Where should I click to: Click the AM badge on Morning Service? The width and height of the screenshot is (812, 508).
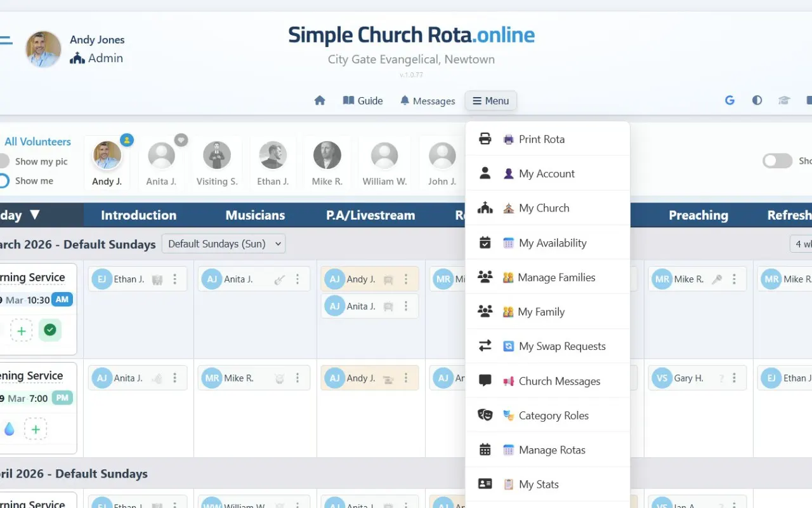(x=62, y=300)
